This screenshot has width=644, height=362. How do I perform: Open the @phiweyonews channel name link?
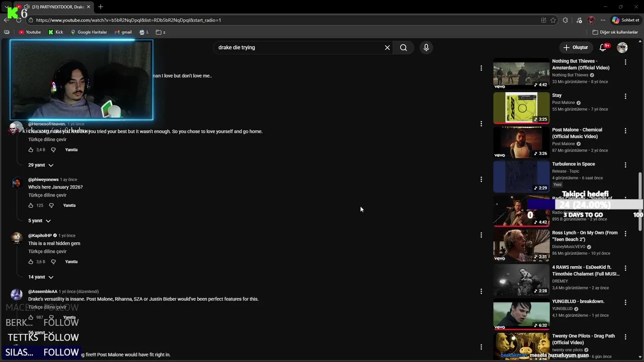pyautogui.click(x=43, y=179)
